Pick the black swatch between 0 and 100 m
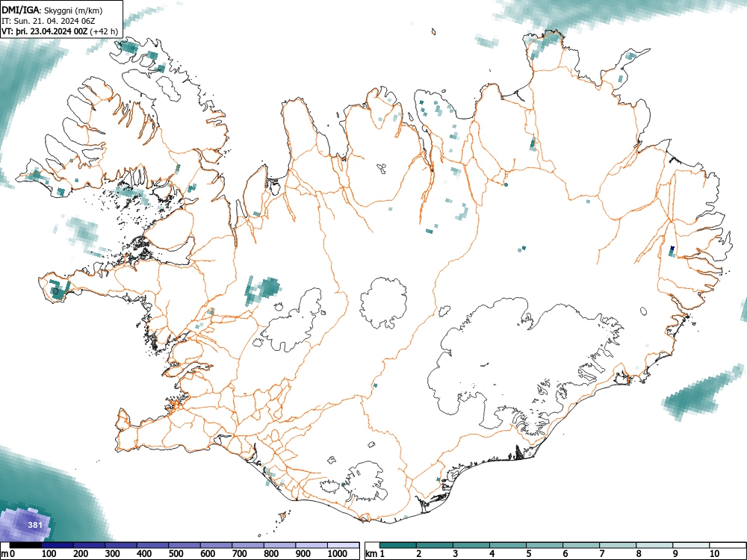Viewport: 747px width, 560px height. click(x=25, y=545)
